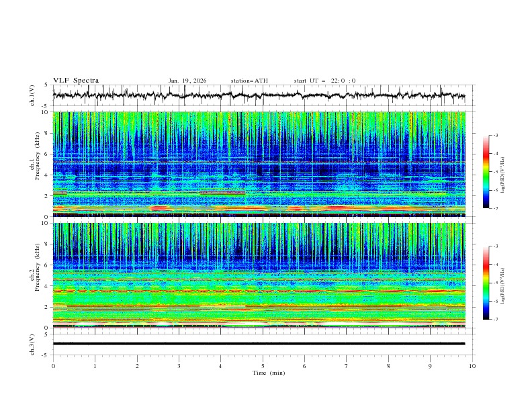Click the '10' tick of ch.1 frequency axis
The image size is (532, 411).
[x=46, y=112]
